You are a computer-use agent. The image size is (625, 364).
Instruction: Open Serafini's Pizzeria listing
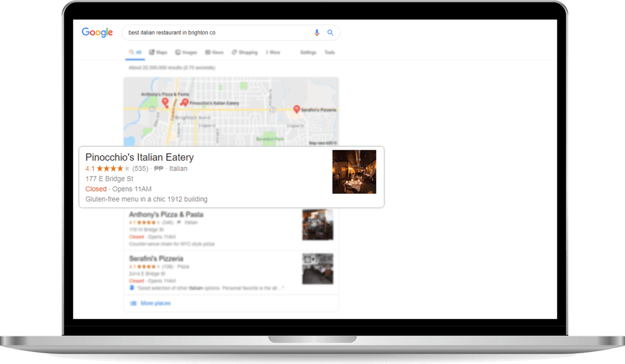click(x=156, y=258)
